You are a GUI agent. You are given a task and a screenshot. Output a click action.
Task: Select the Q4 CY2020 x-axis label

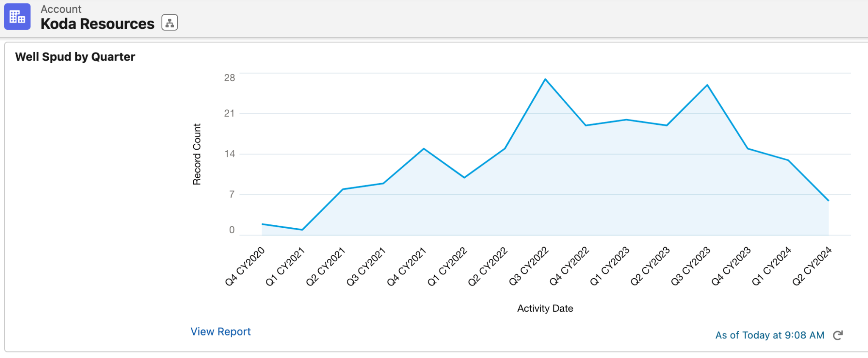245,266
